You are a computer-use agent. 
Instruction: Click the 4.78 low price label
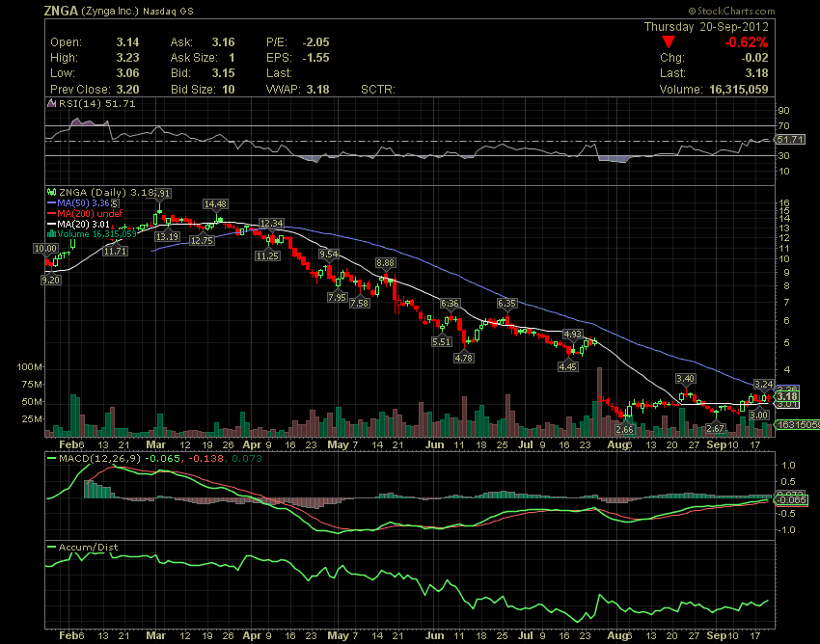point(464,358)
